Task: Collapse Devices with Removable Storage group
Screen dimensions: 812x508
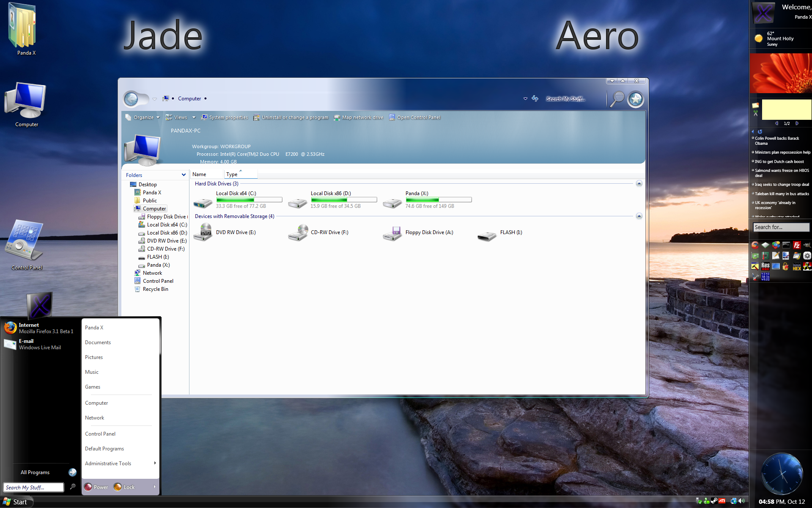Action: (639, 216)
